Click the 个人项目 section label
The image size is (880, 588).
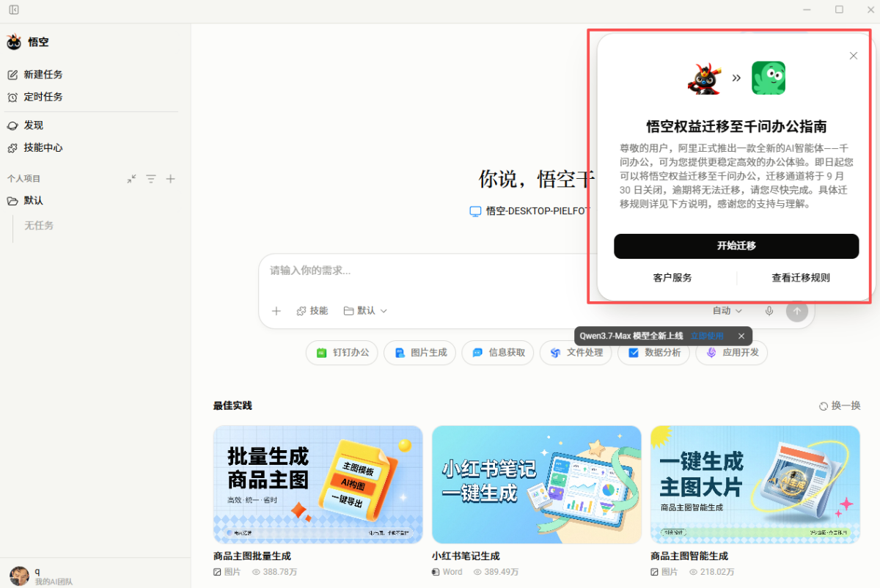pos(24,179)
